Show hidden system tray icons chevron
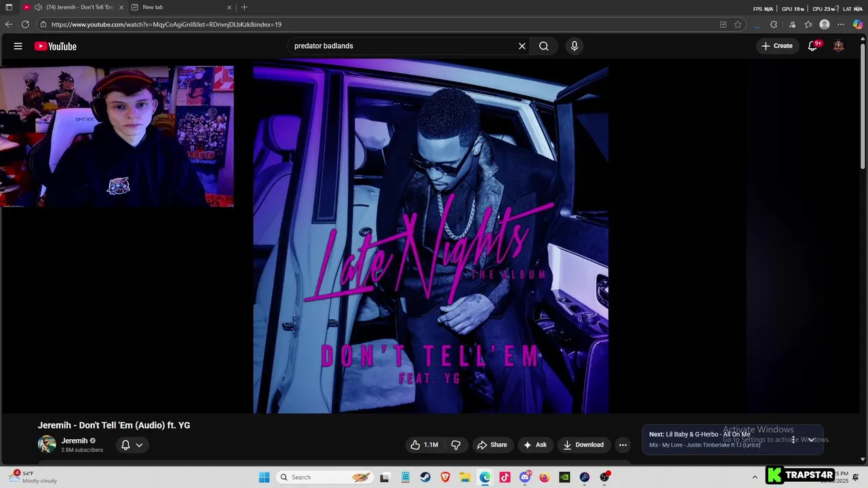This screenshot has width=868, height=488. click(x=755, y=477)
